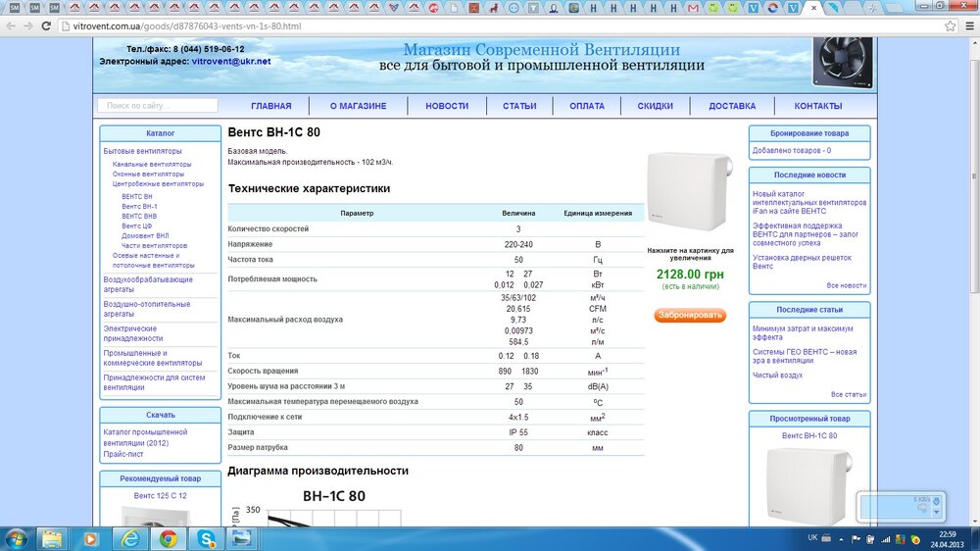Open the vitrovent@ukr.net email link
This screenshot has height=551, width=980.
[x=231, y=61]
